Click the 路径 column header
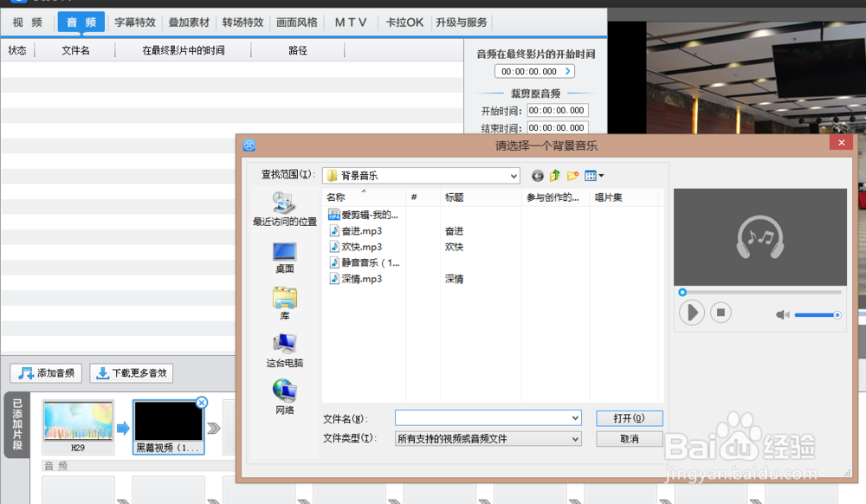The image size is (866, 504). pyautogui.click(x=298, y=50)
